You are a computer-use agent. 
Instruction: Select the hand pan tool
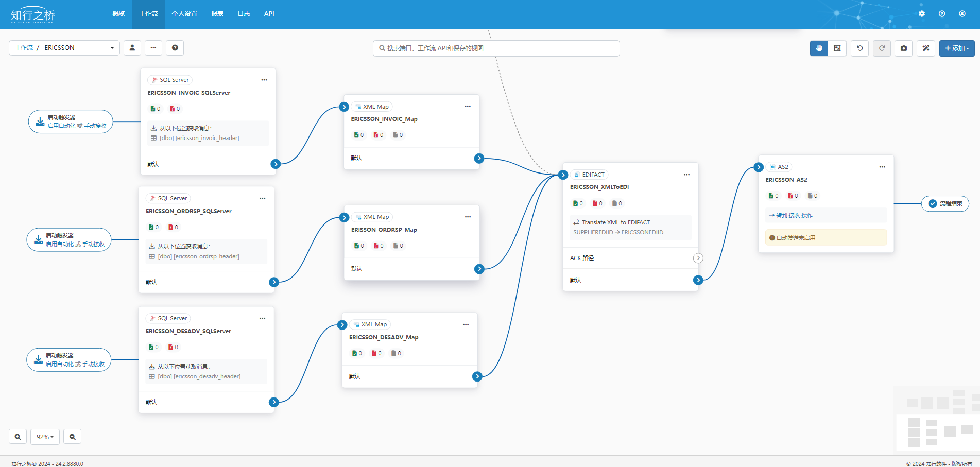click(x=819, y=48)
